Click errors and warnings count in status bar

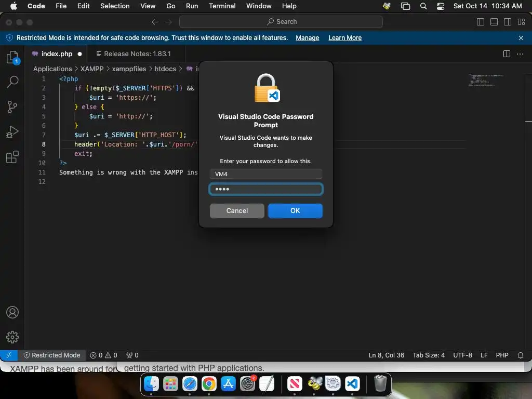coord(103,355)
